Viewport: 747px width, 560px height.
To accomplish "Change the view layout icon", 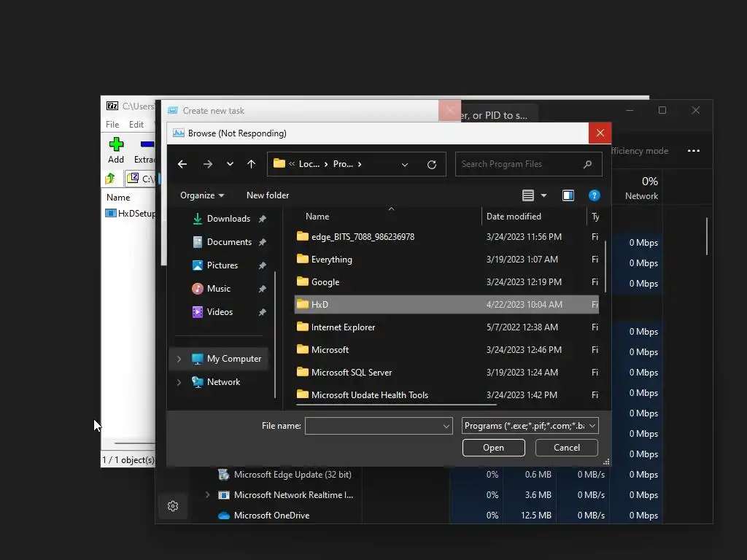I will coord(528,195).
